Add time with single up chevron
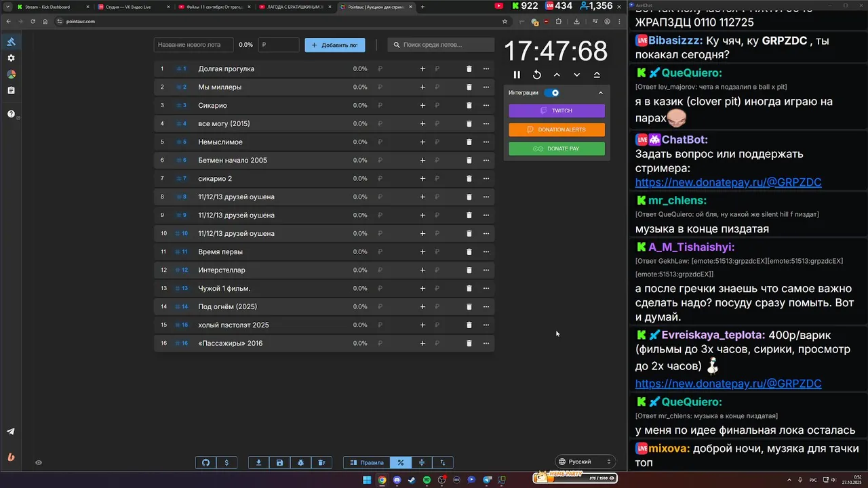 (x=557, y=75)
